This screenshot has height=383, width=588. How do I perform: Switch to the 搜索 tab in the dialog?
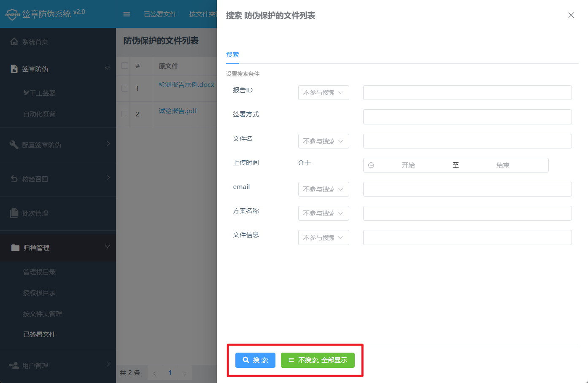232,54
